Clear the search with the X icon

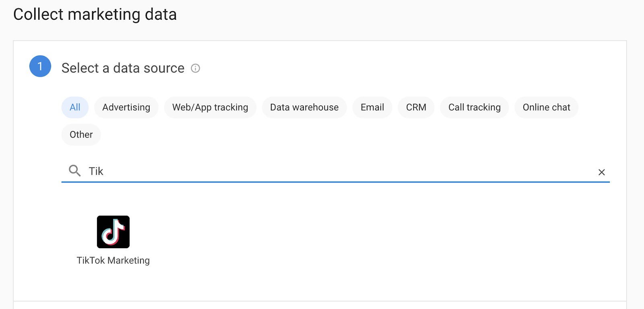point(601,172)
